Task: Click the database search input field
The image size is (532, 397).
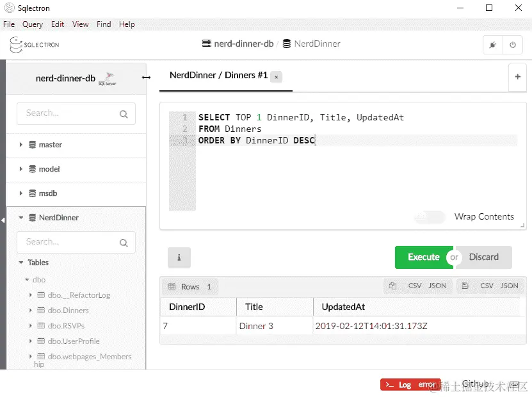Action: (x=76, y=114)
